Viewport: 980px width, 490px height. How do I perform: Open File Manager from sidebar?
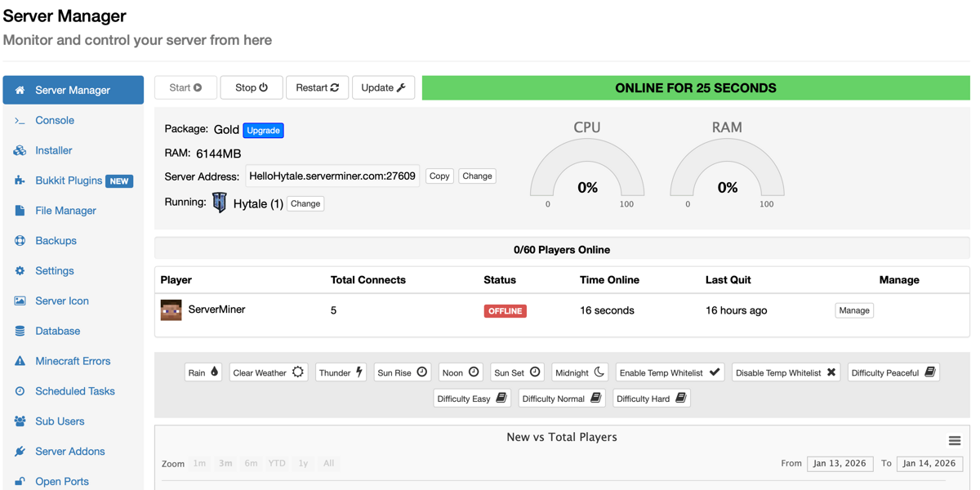[x=65, y=211]
